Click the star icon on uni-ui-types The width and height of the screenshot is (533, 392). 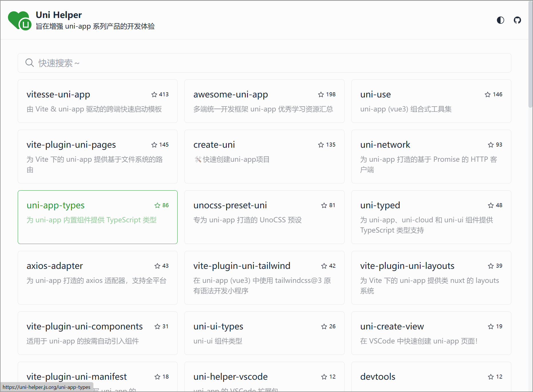pos(324,327)
